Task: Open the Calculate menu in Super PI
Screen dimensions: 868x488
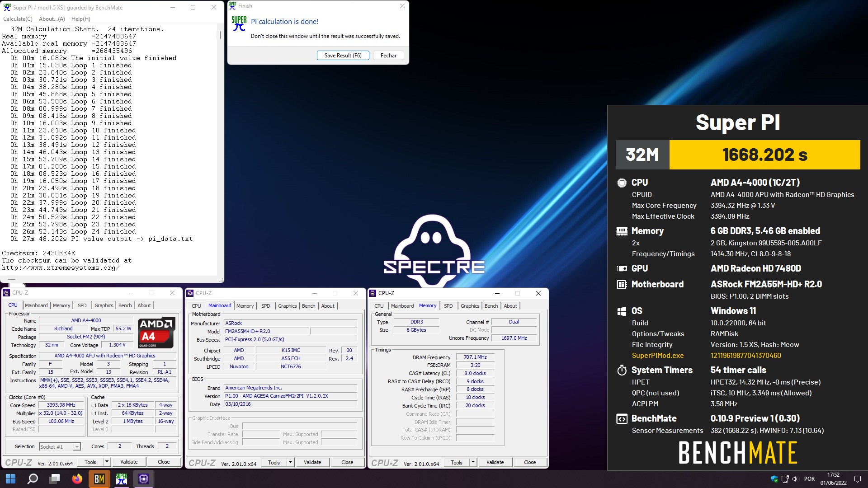Action: [x=18, y=19]
